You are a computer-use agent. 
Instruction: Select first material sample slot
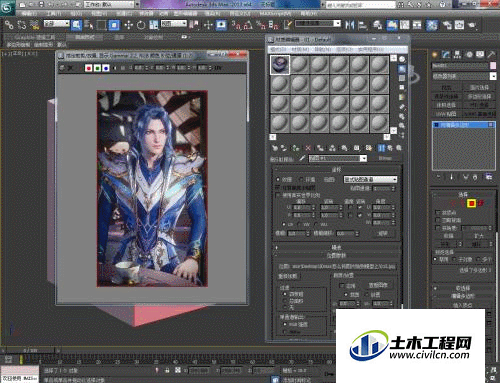click(280, 65)
